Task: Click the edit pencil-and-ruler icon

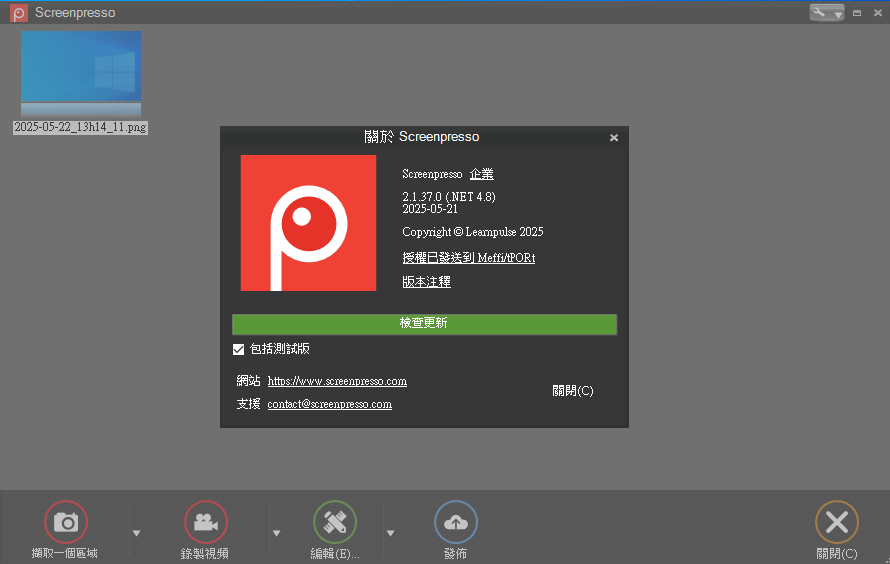Action: coord(335,522)
